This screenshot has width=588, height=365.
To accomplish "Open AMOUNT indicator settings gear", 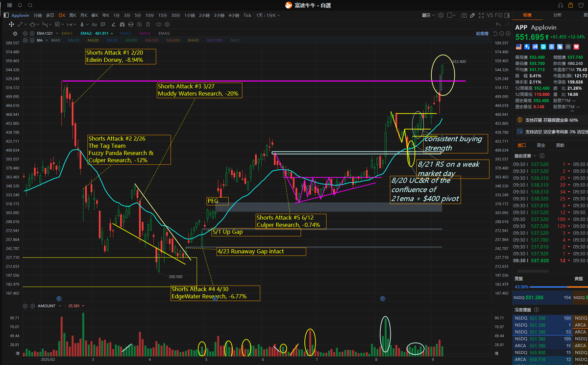I will (x=24, y=306).
